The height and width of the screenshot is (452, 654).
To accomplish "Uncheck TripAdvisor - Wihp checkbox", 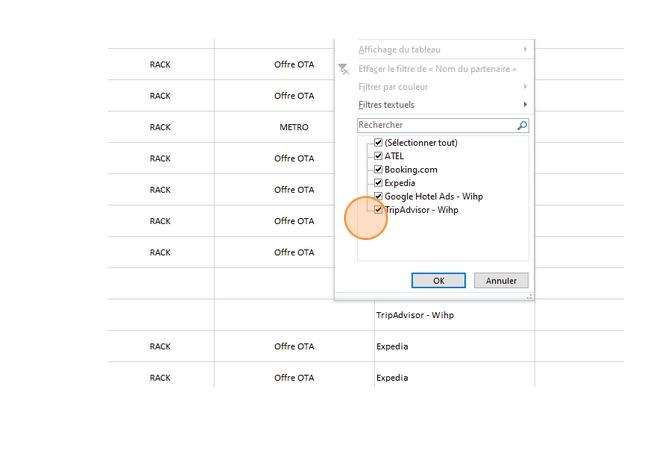I will [378, 209].
